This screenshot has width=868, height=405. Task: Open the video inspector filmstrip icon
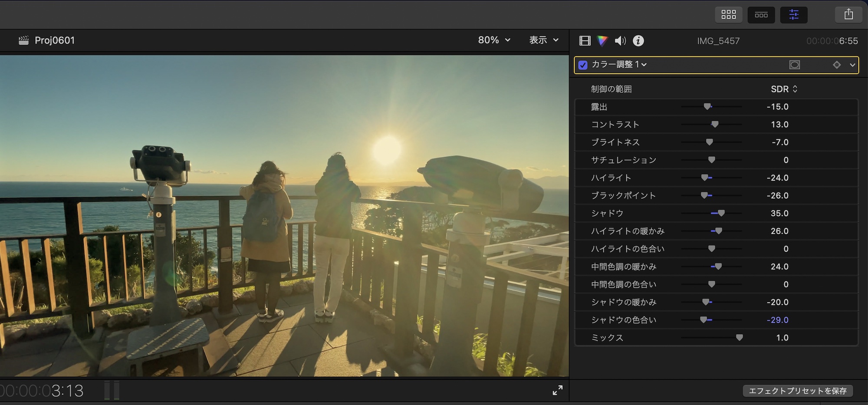[x=585, y=41]
